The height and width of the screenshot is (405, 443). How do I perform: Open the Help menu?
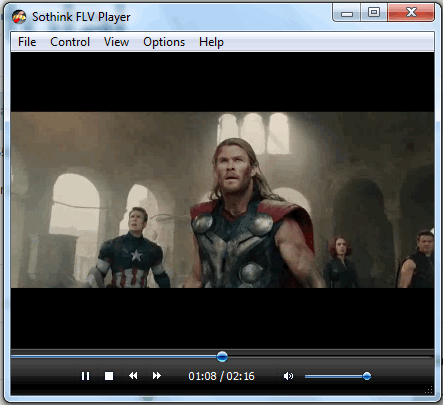211,42
